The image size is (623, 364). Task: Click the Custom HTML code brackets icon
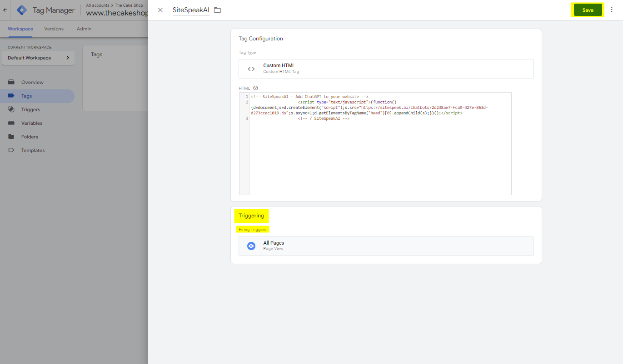[251, 69]
